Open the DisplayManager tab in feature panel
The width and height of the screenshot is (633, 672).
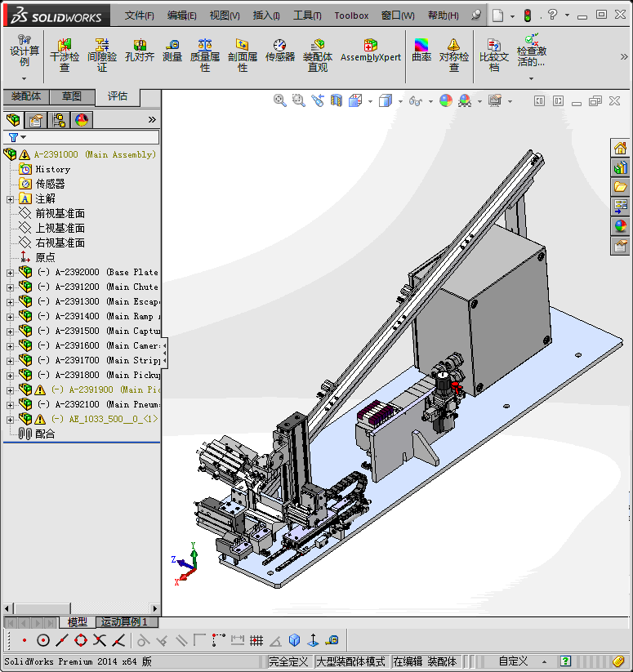click(82, 120)
